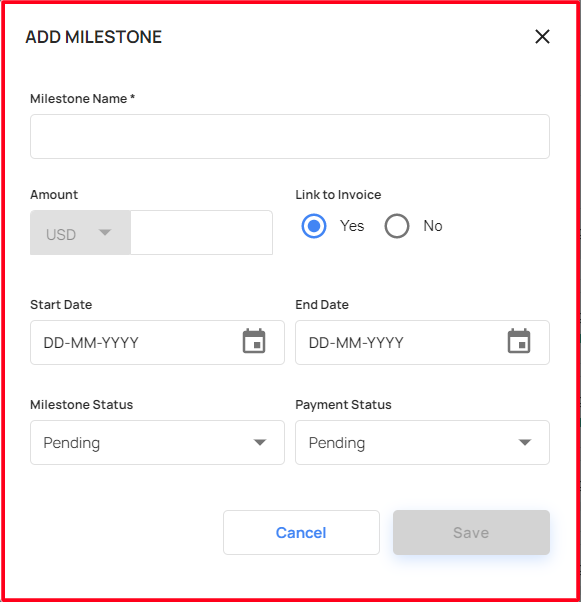The height and width of the screenshot is (602, 581).
Task: Click the ADD MILESTONE title text
Action: [x=94, y=37]
